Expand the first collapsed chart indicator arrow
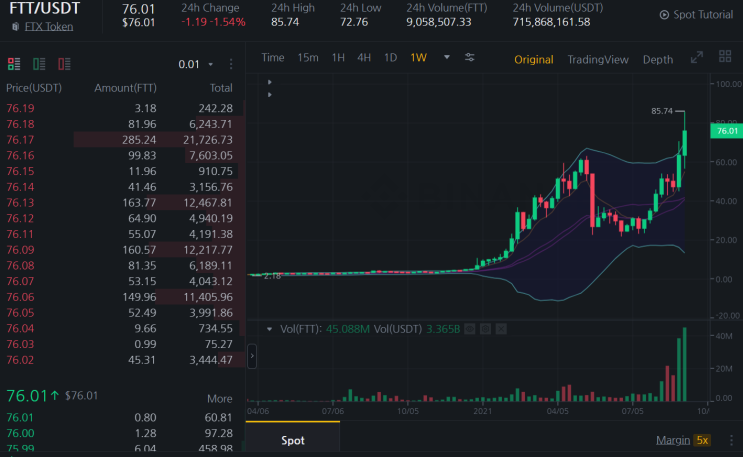The width and height of the screenshot is (743, 457). (x=270, y=82)
